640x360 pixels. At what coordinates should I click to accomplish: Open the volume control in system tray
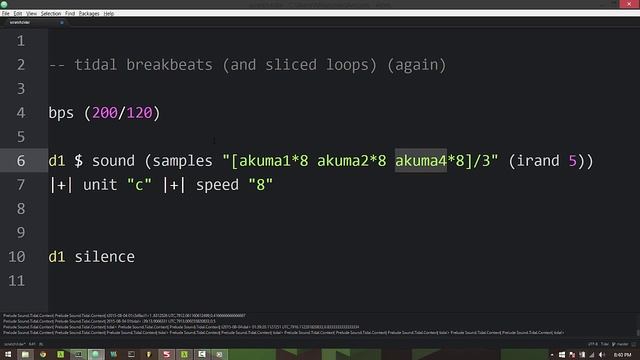pos(602,355)
